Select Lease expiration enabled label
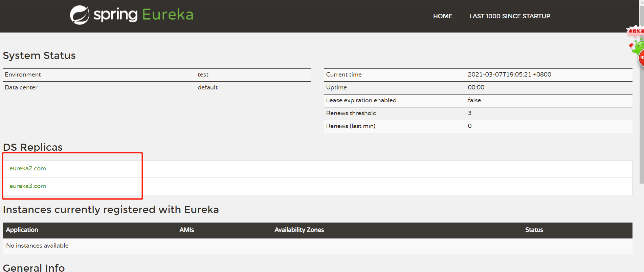 (x=361, y=100)
